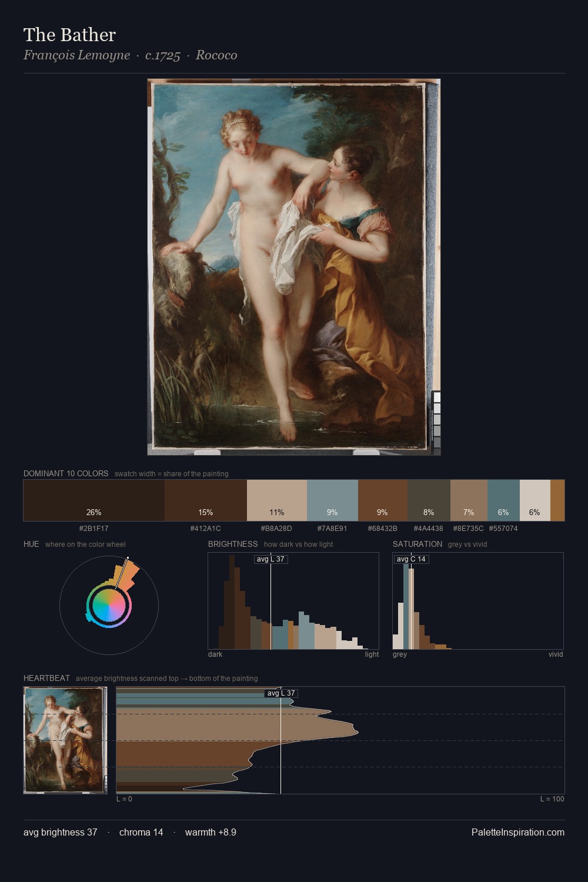This screenshot has width=588, height=882.
Task: Click the "warmth +8.9" footer stat
Action: pos(211,832)
